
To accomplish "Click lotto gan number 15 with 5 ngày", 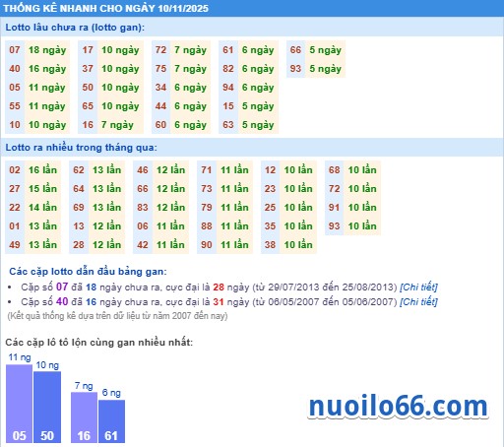I will pyautogui.click(x=228, y=106).
